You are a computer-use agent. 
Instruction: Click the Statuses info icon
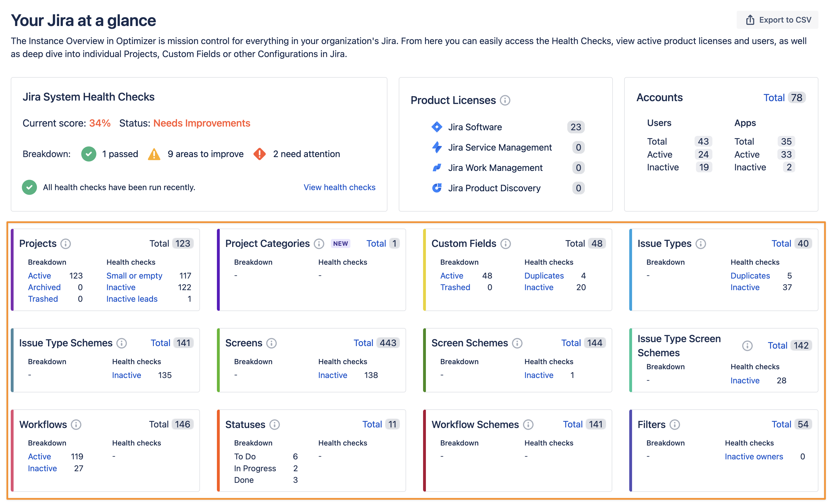point(274,425)
